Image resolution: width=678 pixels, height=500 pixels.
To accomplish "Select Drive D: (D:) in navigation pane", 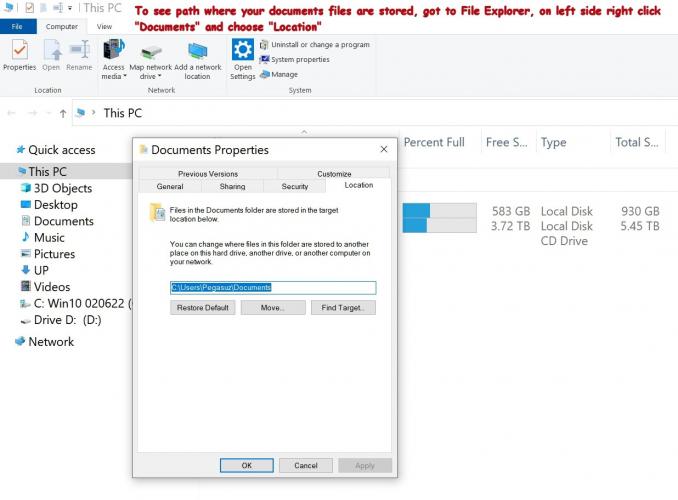I will coord(67,320).
